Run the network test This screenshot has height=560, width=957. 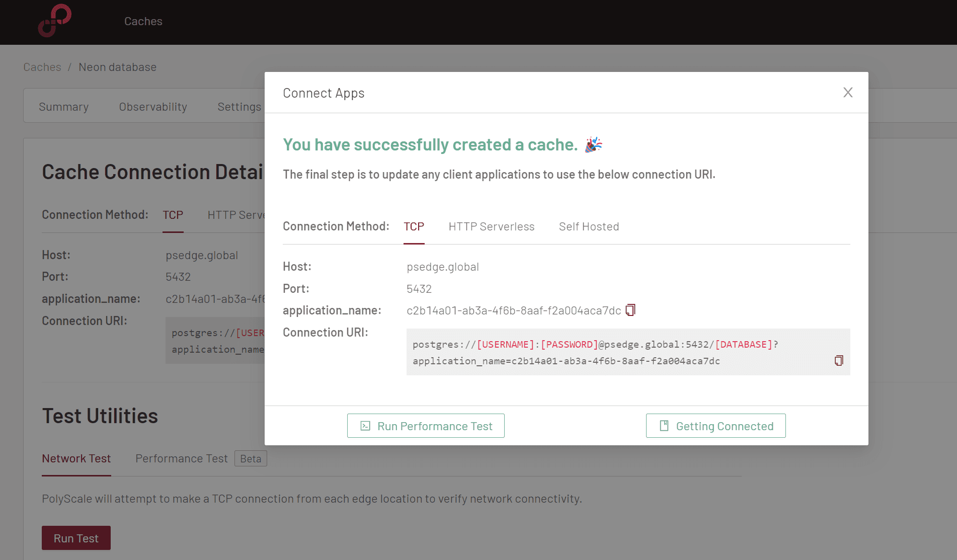pos(76,537)
